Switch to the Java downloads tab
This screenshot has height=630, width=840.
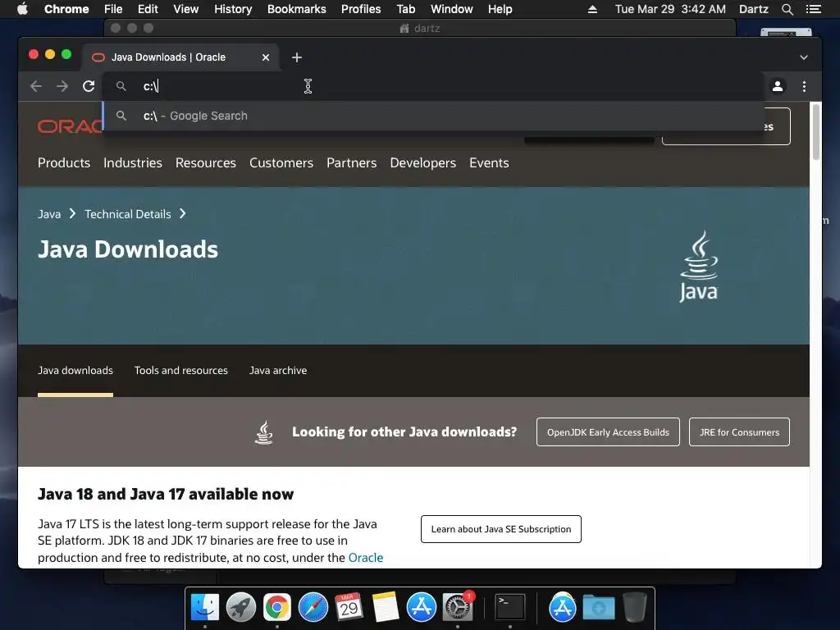75,370
